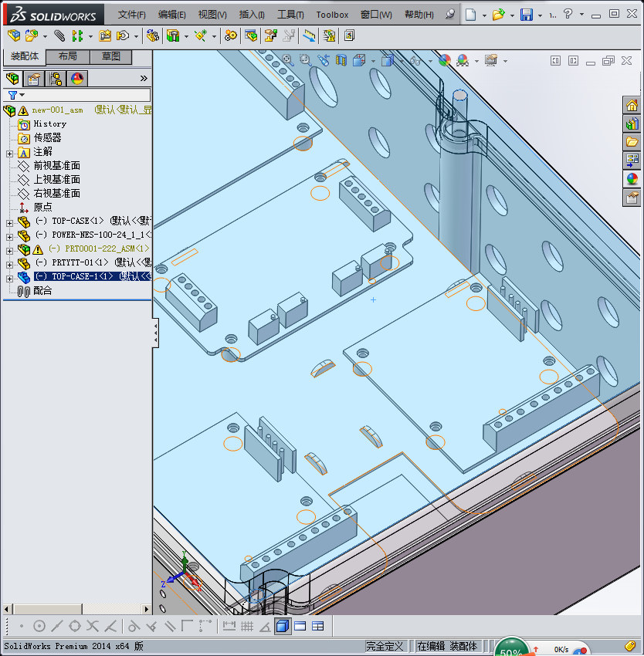Click the Assembly Features icon
The width and height of the screenshot is (644, 656).
pyautogui.click(x=172, y=36)
